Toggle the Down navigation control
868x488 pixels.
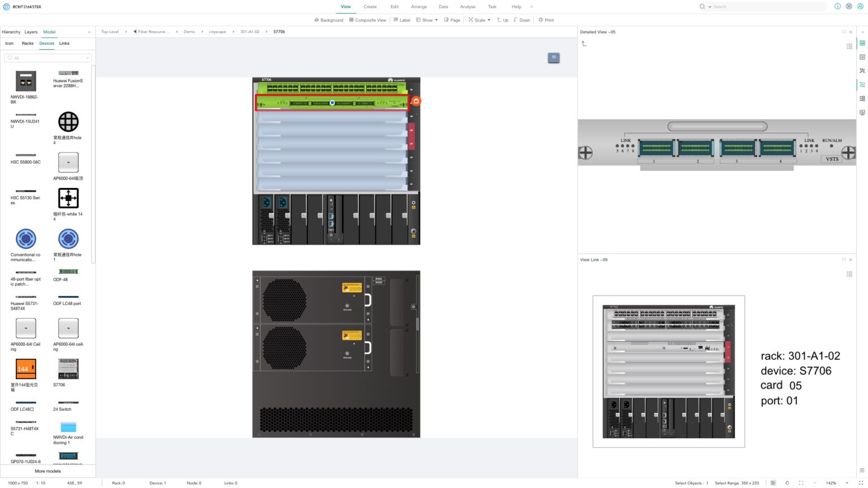coord(521,20)
